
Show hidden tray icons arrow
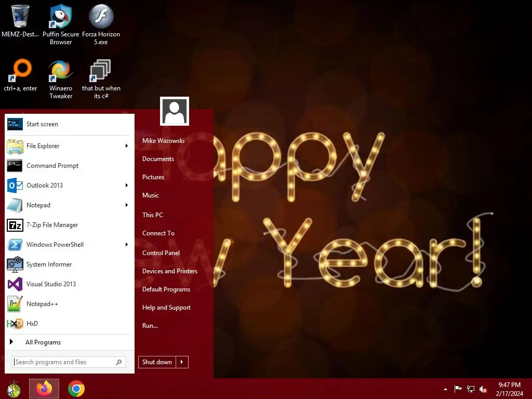(445, 389)
